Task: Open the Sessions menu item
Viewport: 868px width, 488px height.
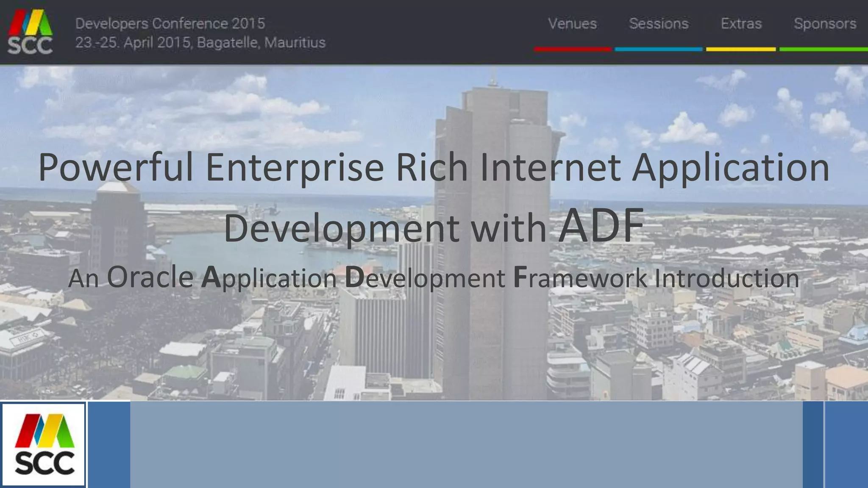Action: (x=659, y=24)
